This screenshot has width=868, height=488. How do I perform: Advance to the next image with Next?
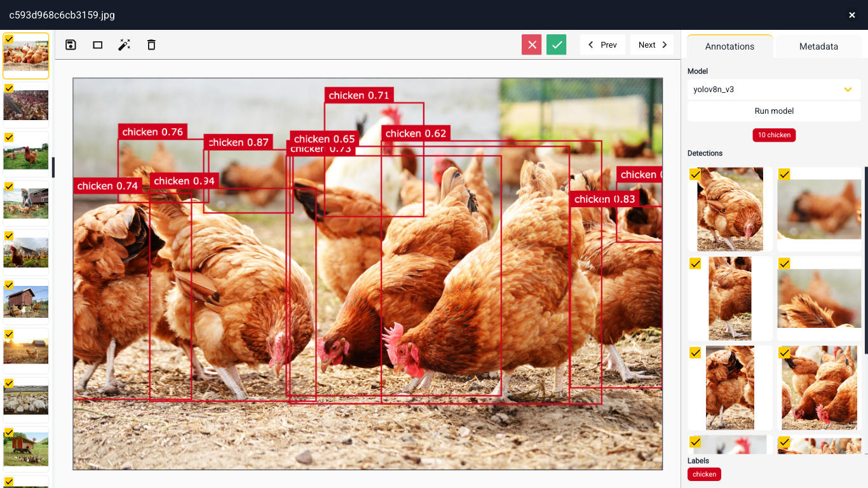pos(653,44)
